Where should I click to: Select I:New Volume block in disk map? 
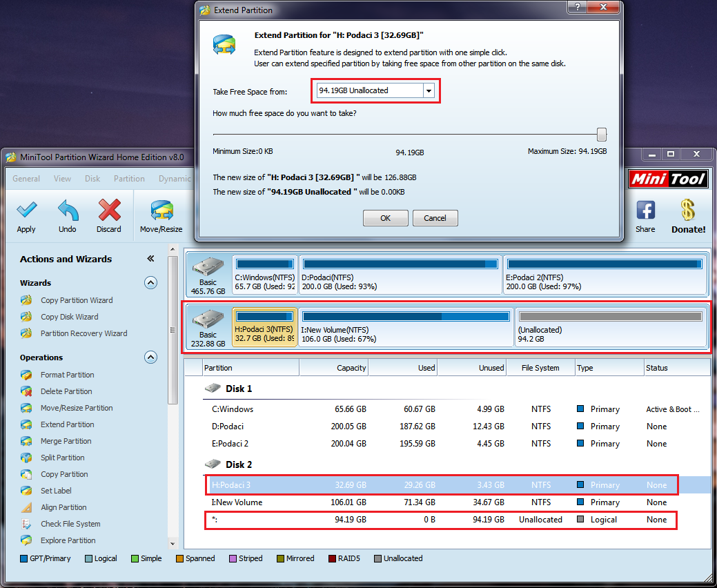[x=406, y=327]
